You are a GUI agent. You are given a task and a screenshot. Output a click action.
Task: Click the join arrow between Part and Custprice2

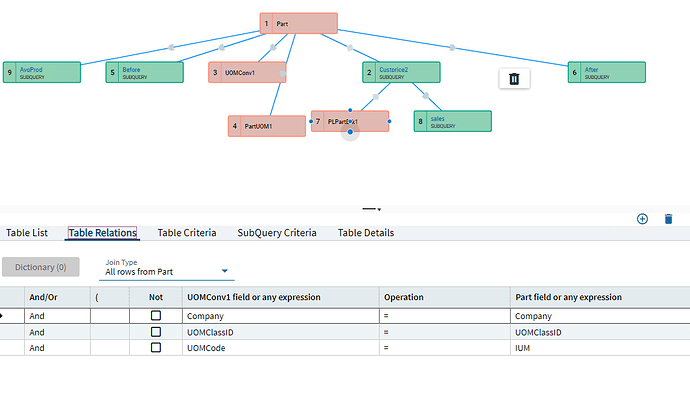pyautogui.click(x=350, y=48)
